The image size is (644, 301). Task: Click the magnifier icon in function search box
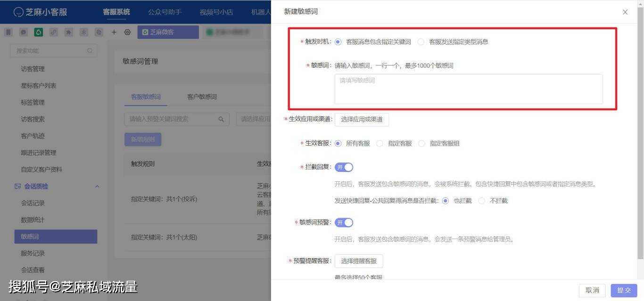(x=90, y=51)
